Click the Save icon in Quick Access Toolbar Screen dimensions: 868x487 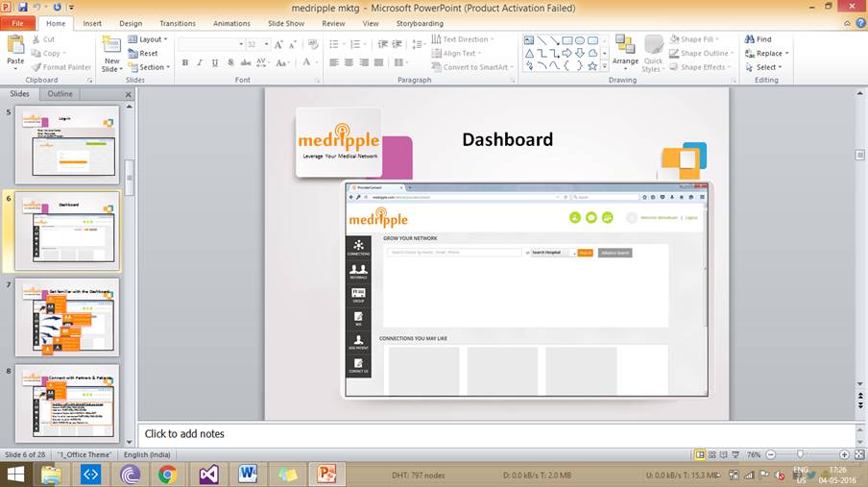[x=23, y=7]
